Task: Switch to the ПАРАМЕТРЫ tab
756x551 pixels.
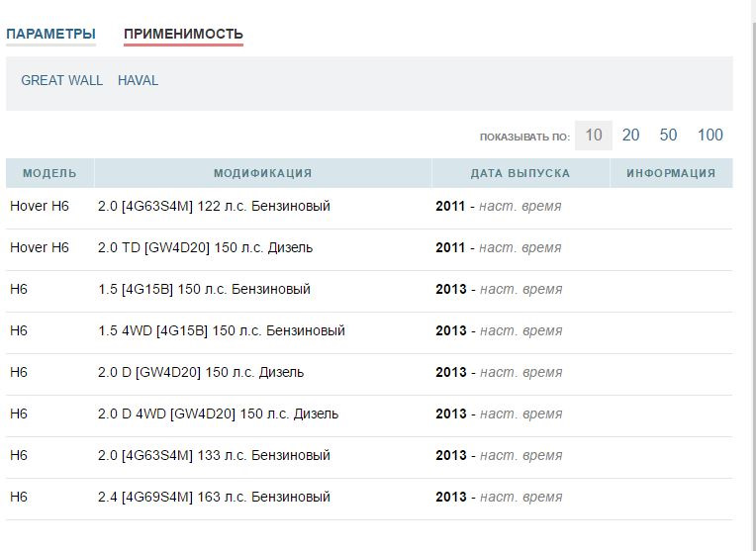Action: [x=50, y=35]
